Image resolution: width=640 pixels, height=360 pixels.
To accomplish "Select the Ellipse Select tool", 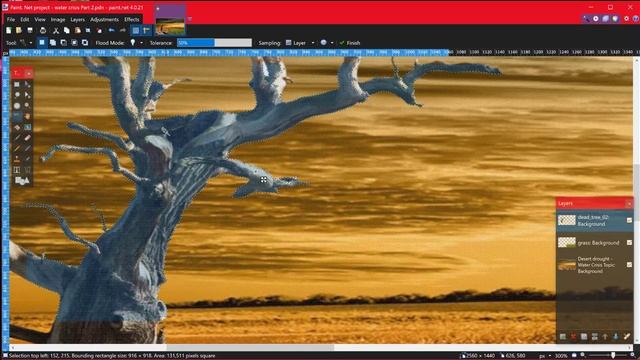I will pos(17,106).
